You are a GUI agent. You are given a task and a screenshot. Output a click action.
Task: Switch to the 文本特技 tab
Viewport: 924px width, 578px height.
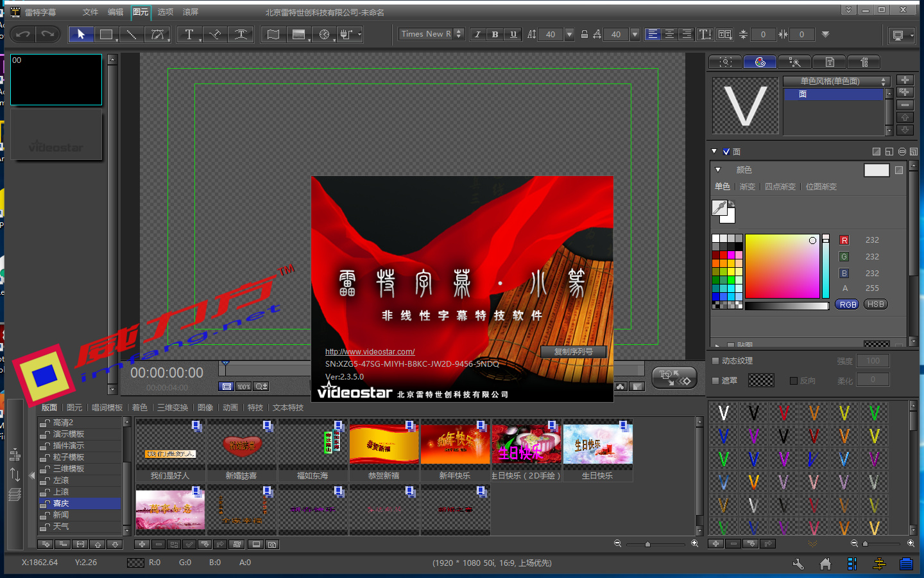coord(288,408)
